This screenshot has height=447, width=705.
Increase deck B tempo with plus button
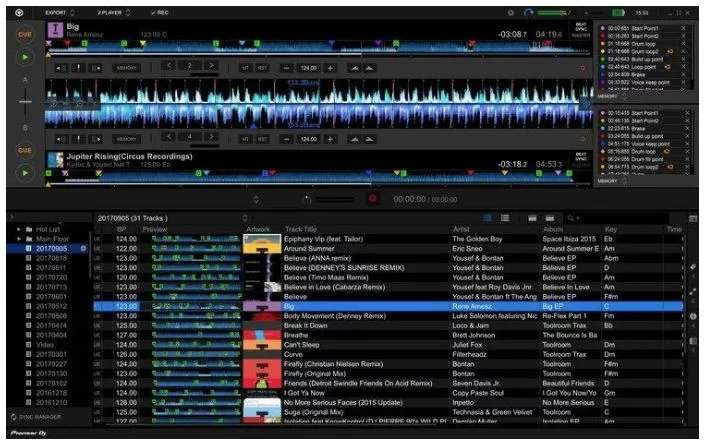(330, 139)
